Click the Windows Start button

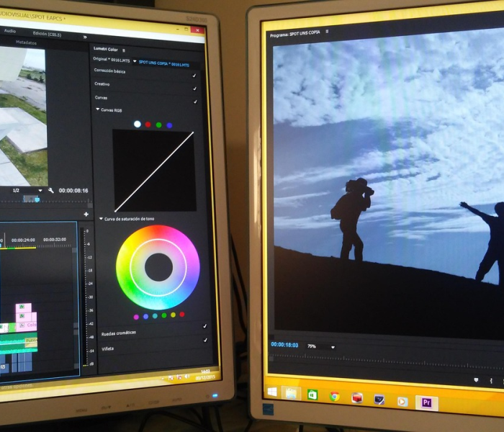tap(272, 392)
